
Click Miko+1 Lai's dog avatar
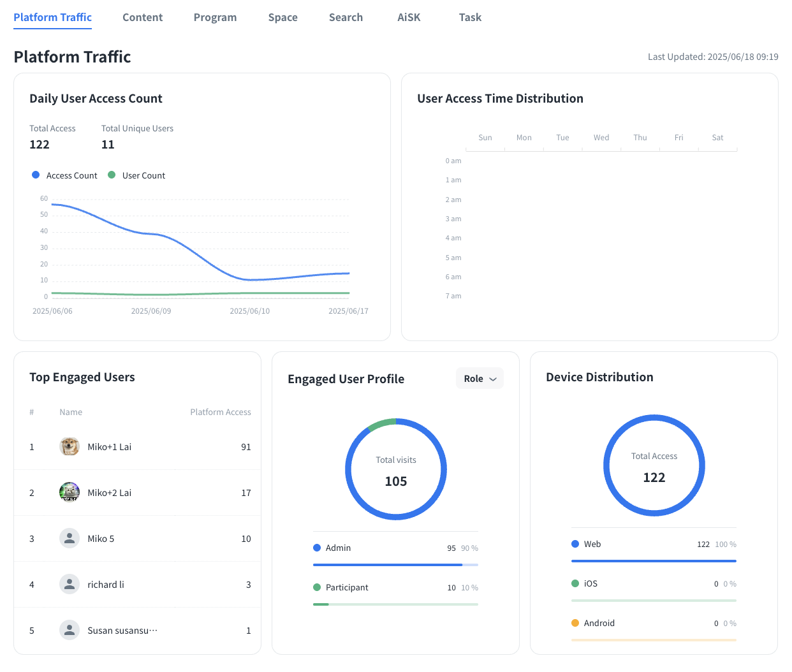70,447
